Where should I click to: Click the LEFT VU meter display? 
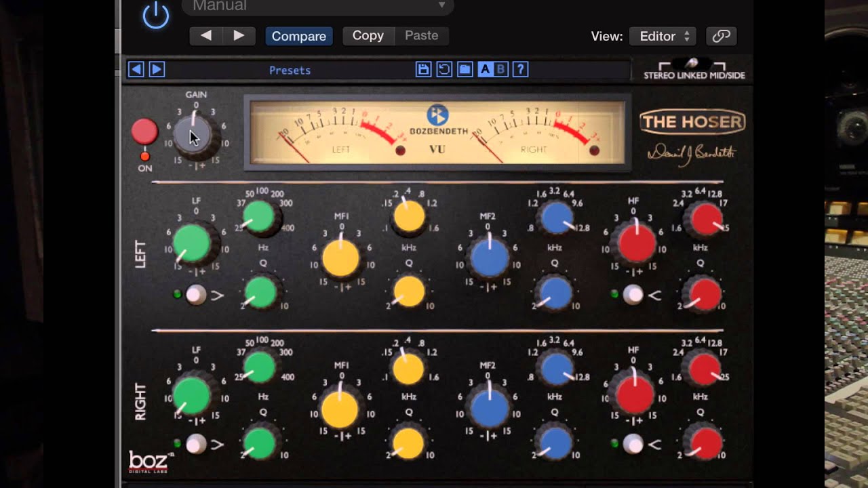(341, 133)
